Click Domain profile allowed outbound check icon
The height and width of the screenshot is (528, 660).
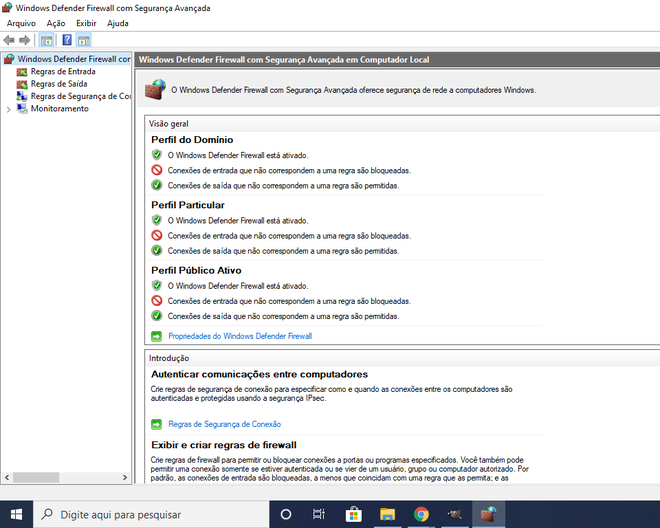click(157, 185)
